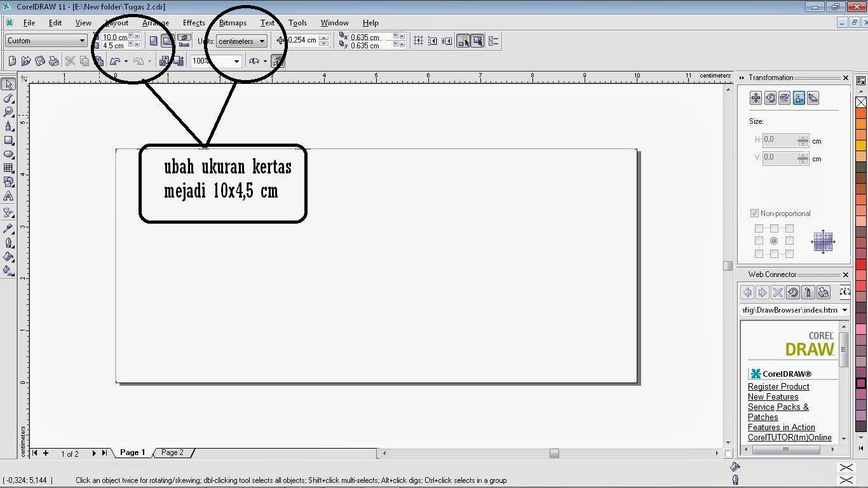Select the center anchor point radio button
Image resolution: width=868 pixels, height=488 pixels.
tap(774, 241)
